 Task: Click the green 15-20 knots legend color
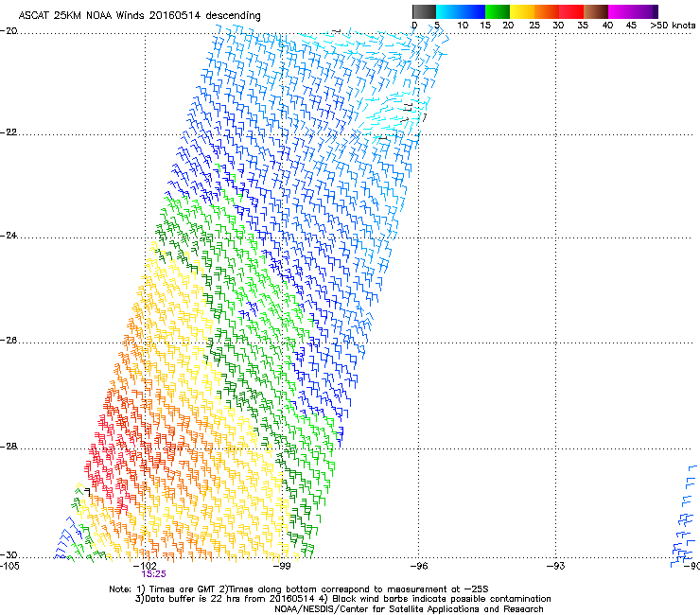tap(498, 11)
